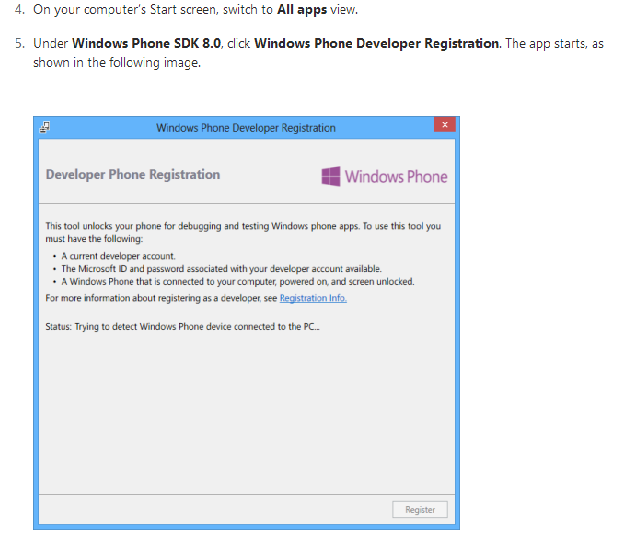Click the 'A current developer account.' bullet
Image resolution: width=620 pixels, height=537 pixels.
pyautogui.click(x=118, y=256)
